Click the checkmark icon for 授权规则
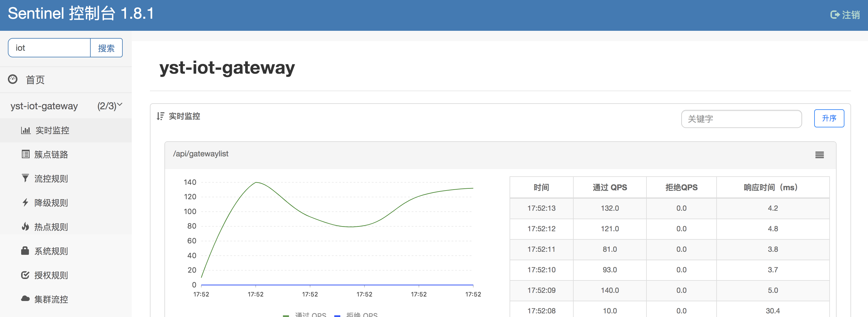Image resolution: width=868 pixels, height=317 pixels. tap(25, 275)
